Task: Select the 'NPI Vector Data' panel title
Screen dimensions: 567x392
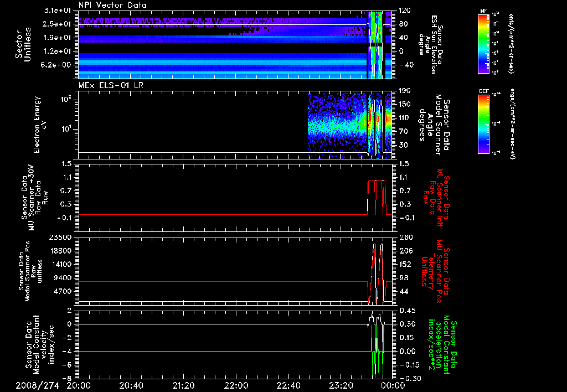Action: [x=112, y=5]
